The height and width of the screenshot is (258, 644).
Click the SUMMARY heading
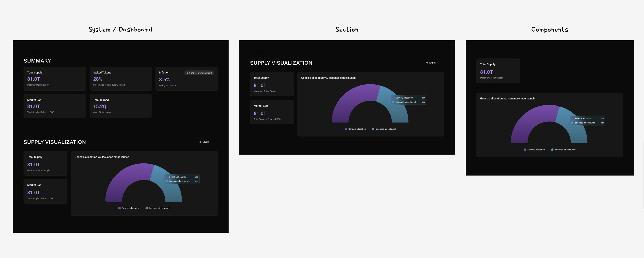37,61
